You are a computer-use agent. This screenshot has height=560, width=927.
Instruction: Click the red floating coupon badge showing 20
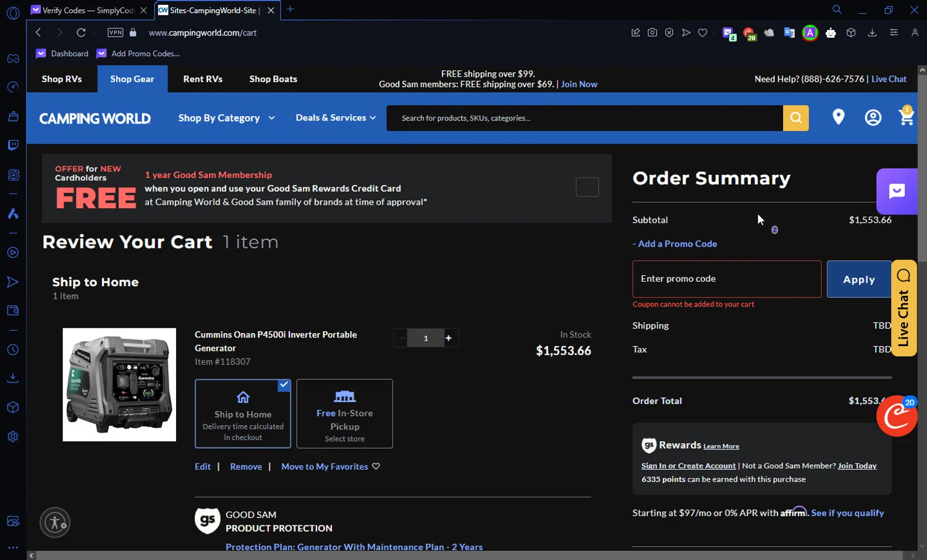(x=896, y=416)
